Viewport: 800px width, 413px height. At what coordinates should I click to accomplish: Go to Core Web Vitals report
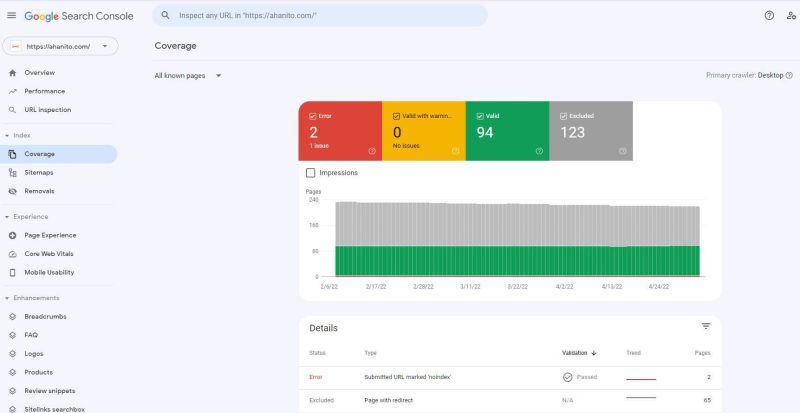(49, 254)
